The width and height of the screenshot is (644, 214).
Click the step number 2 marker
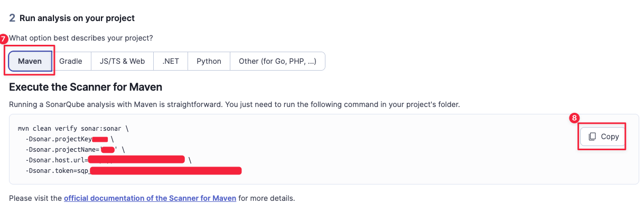point(12,18)
